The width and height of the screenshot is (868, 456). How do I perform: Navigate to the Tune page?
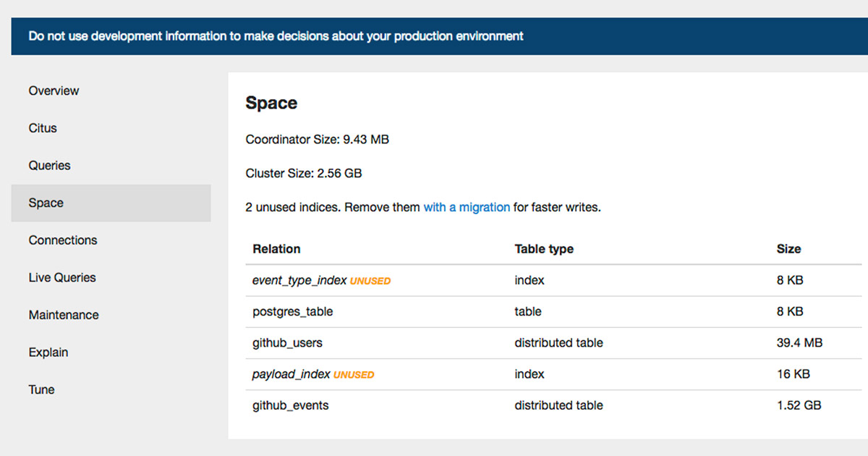(41, 389)
